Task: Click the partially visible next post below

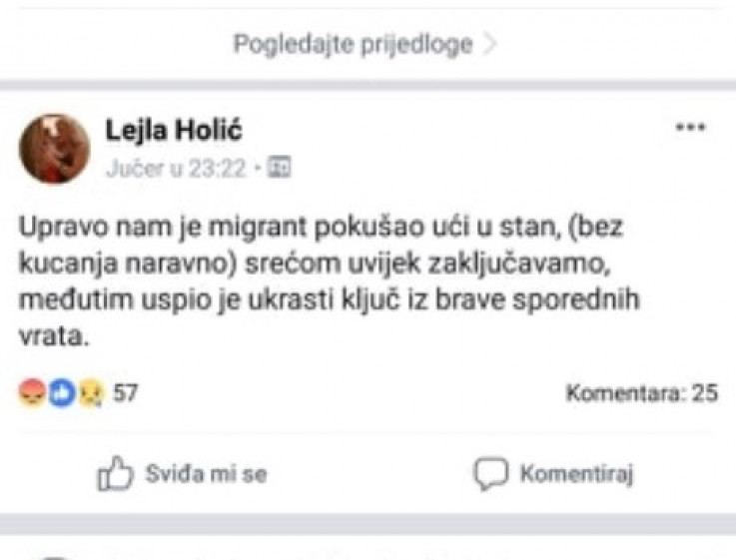Action: 368,549
